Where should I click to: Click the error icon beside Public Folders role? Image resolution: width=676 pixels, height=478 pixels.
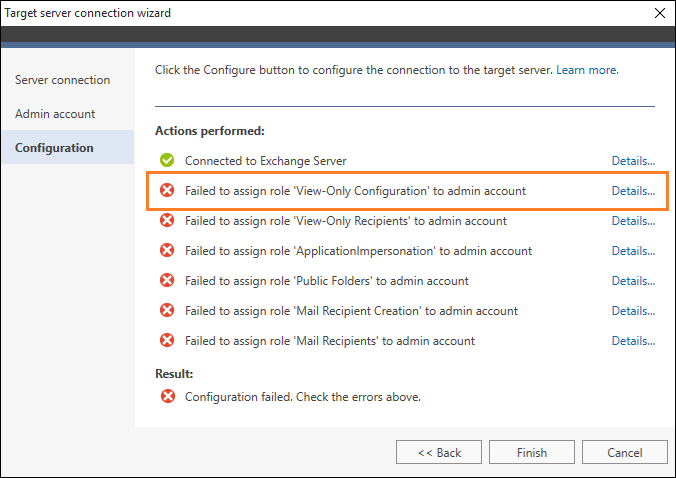point(167,280)
